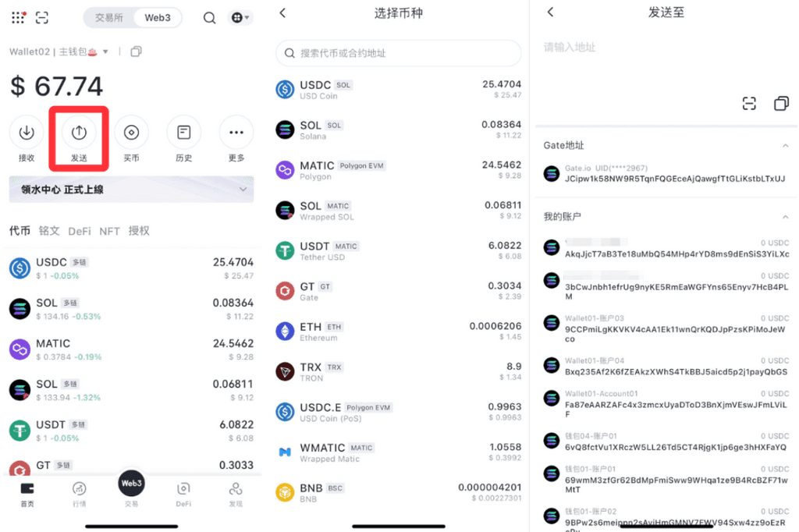
Task: Tap the 发送 (Send) icon
Action: 79,133
